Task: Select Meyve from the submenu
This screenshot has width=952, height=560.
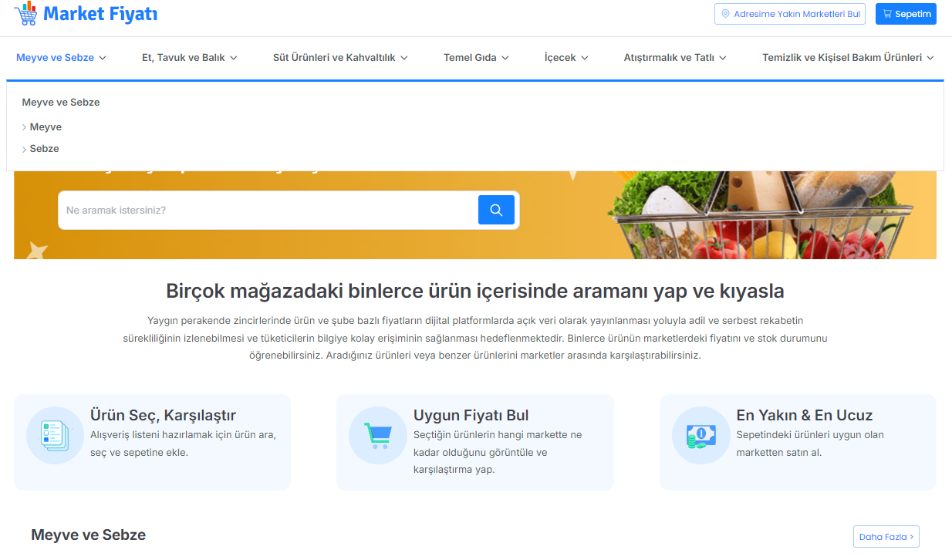Action: [46, 127]
